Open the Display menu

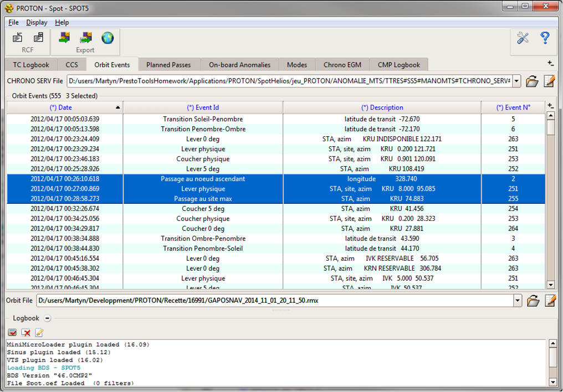(x=37, y=22)
